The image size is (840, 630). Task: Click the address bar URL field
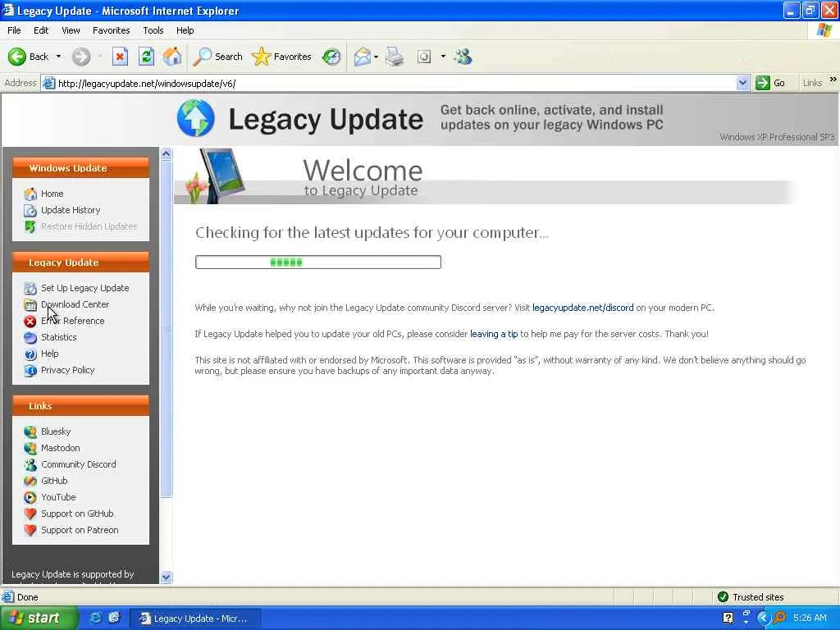tap(396, 83)
